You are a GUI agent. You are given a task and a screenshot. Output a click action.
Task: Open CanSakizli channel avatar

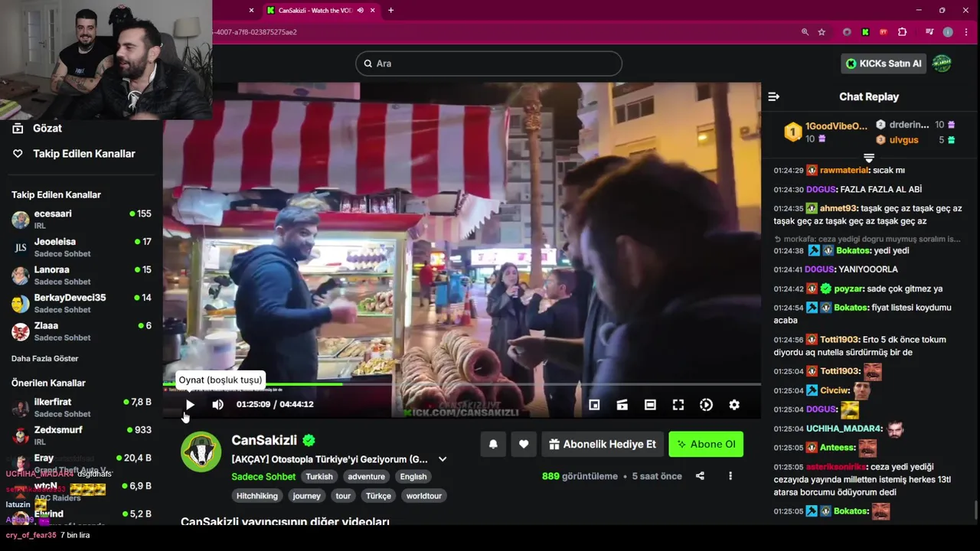click(x=201, y=452)
